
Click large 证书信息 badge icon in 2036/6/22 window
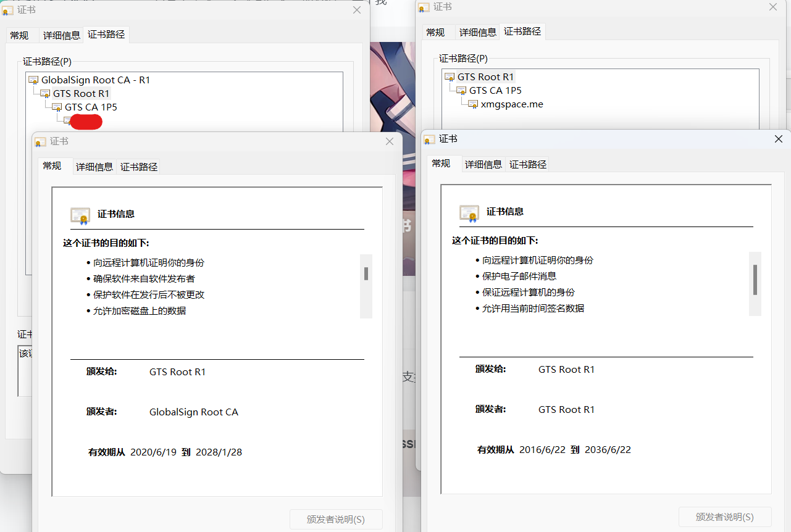coord(469,212)
